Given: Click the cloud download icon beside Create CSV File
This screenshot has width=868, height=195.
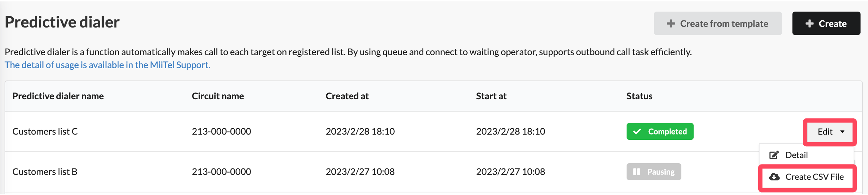Looking at the screenshot, I should click(774, 177).
